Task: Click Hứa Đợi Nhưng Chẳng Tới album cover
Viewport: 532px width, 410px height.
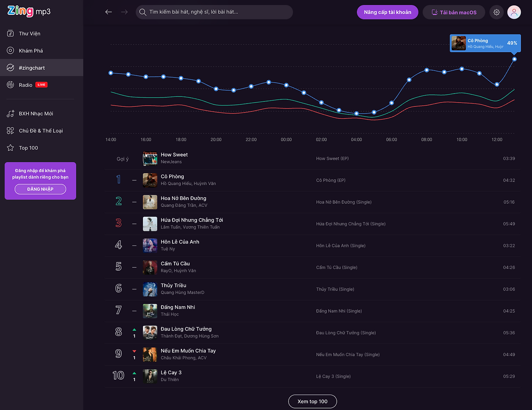Action: 150,224
